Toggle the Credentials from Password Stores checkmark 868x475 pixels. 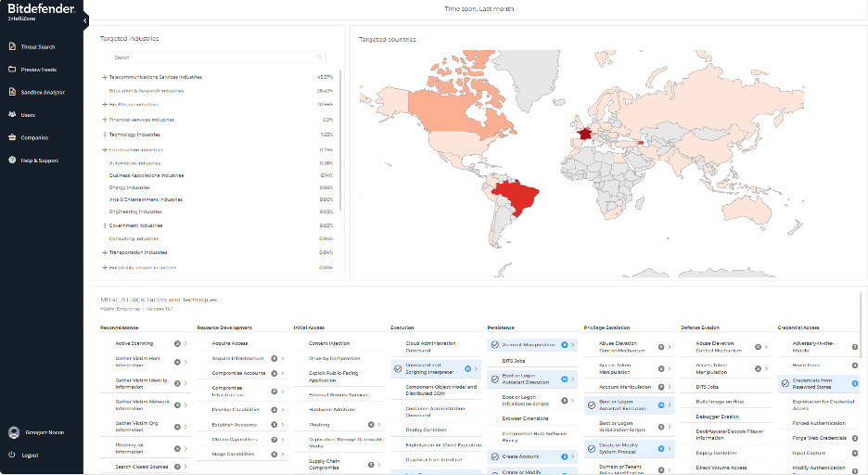click(785, 381)
